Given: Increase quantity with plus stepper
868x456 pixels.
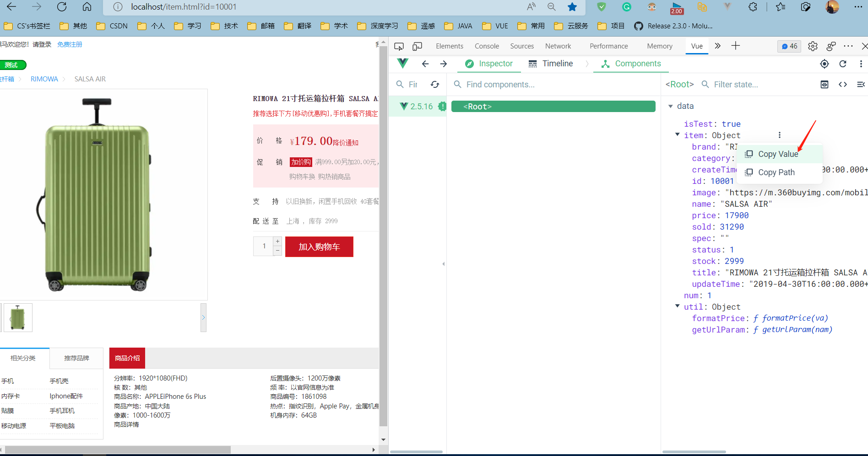Looking at the screenshot, I should 277,241.
